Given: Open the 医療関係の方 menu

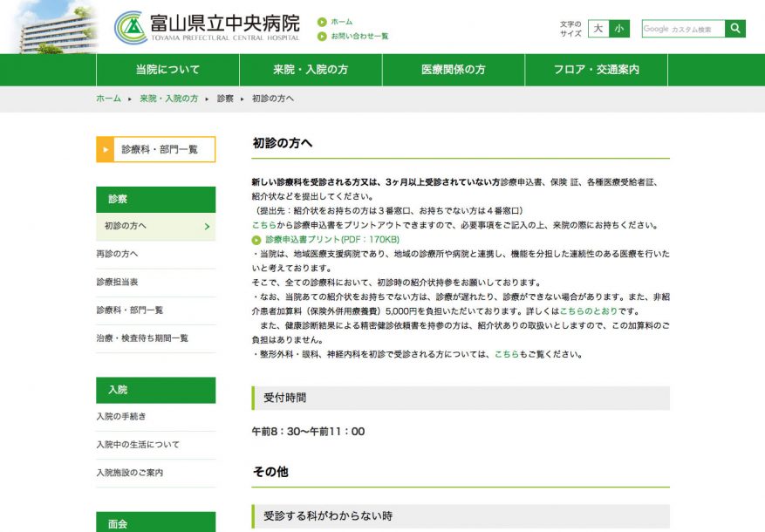Looking at the screenshot, I should click(x=454, y=70).
